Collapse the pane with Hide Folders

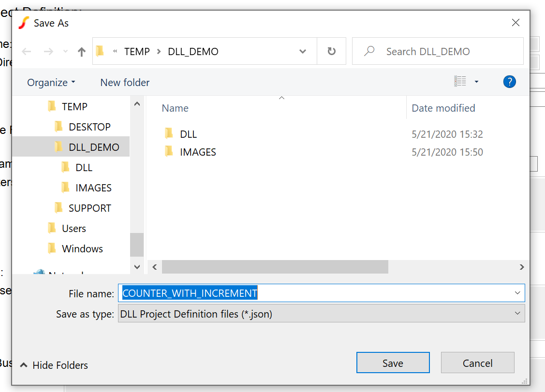click(x=54, y=365)
